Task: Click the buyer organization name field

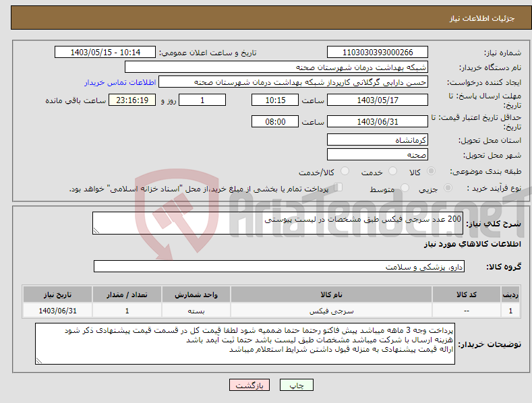Action: (x=276, y=67)
